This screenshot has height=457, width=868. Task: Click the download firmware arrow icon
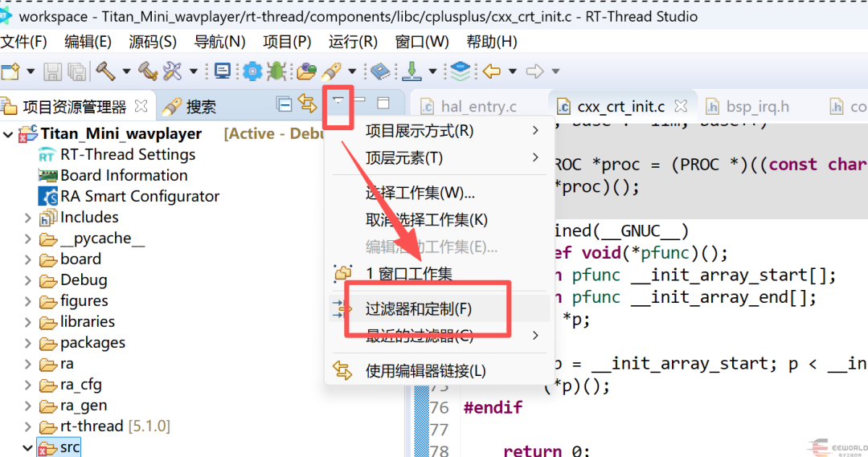coord(411,71)
